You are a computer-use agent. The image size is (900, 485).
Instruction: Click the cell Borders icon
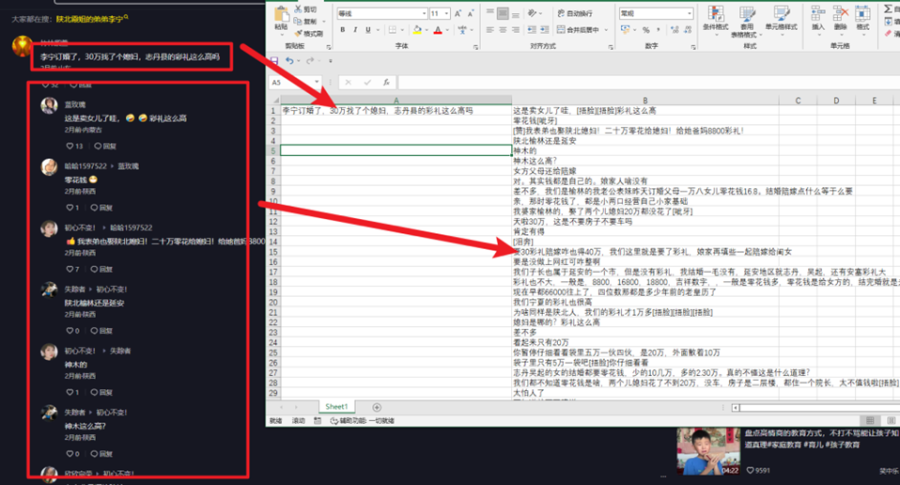(393, 30)
